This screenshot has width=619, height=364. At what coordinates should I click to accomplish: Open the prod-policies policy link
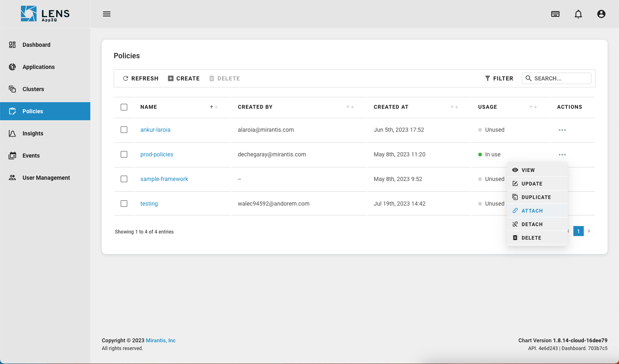(x=157, y=154)
